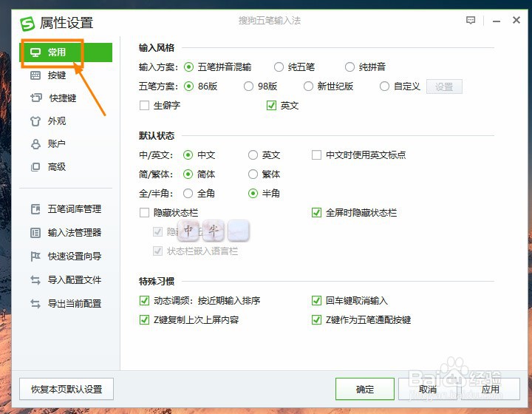532x414 pixels.
Task: Confirm with the 确定 button
Action: coord(365,389)
